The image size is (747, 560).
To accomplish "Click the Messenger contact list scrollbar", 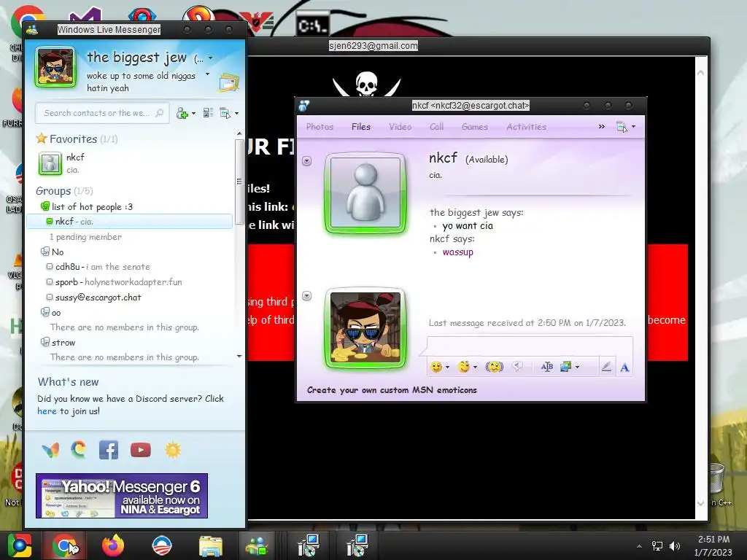I will [x=239, y=181].
